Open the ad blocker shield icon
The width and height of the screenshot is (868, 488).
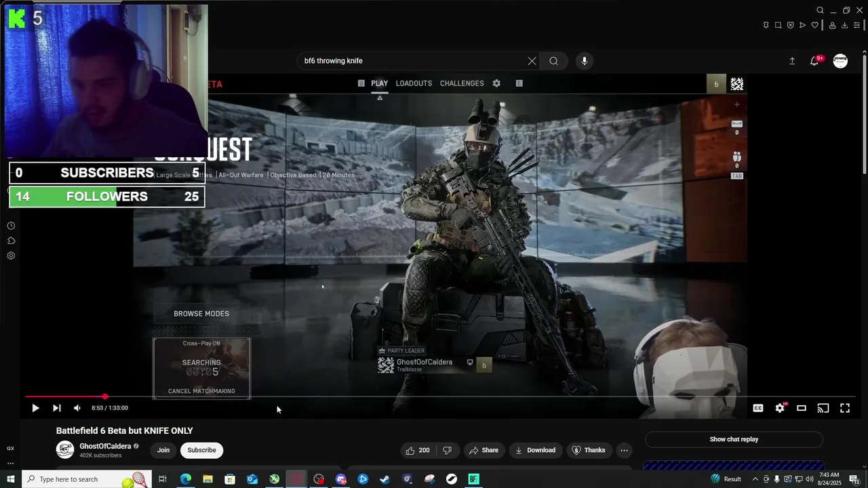point(790,25)
